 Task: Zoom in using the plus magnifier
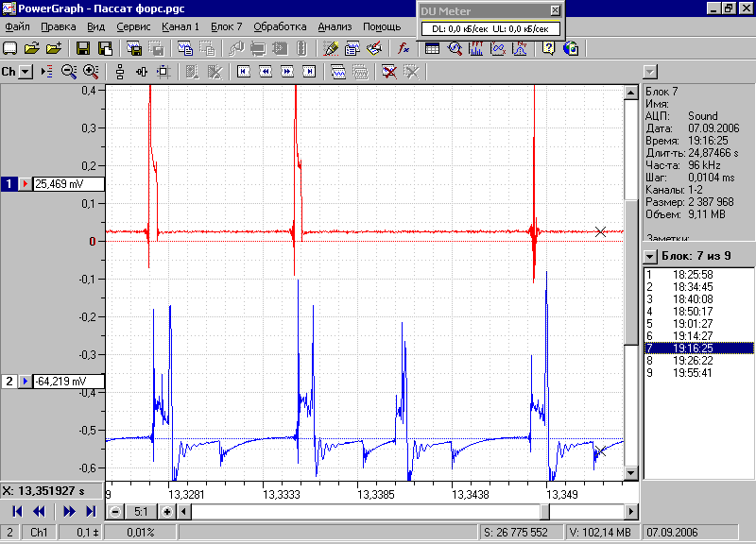click(91, 72)
